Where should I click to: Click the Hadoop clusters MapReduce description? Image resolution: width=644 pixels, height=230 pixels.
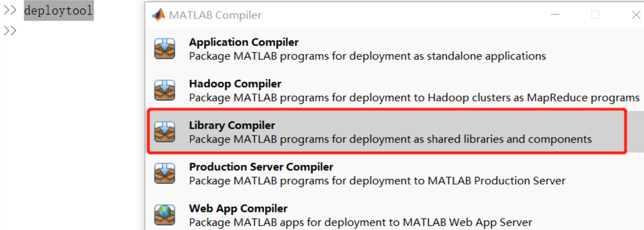point(414,98)
